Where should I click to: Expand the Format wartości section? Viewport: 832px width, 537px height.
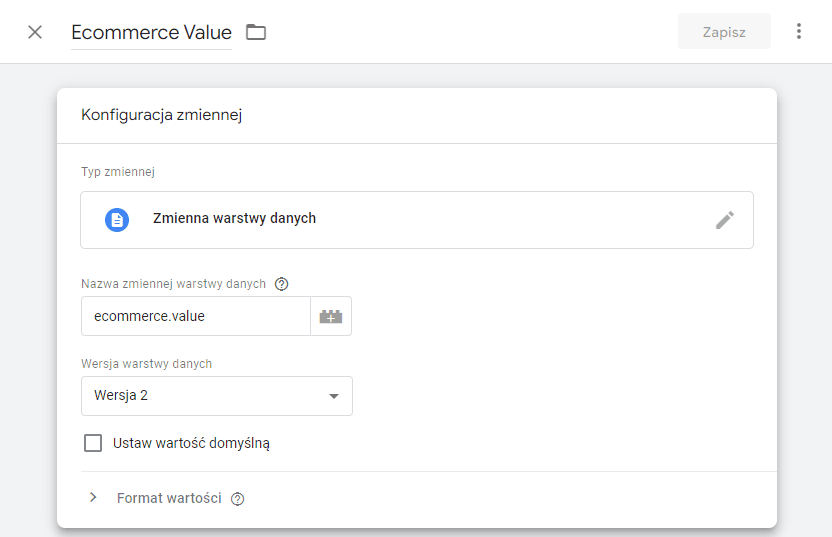[x=93, y=498]
